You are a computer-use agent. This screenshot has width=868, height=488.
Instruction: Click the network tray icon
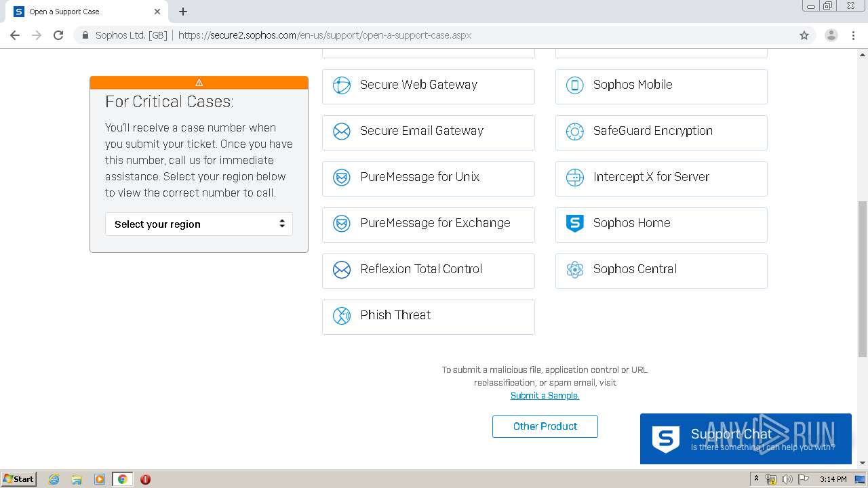(771, 479)
